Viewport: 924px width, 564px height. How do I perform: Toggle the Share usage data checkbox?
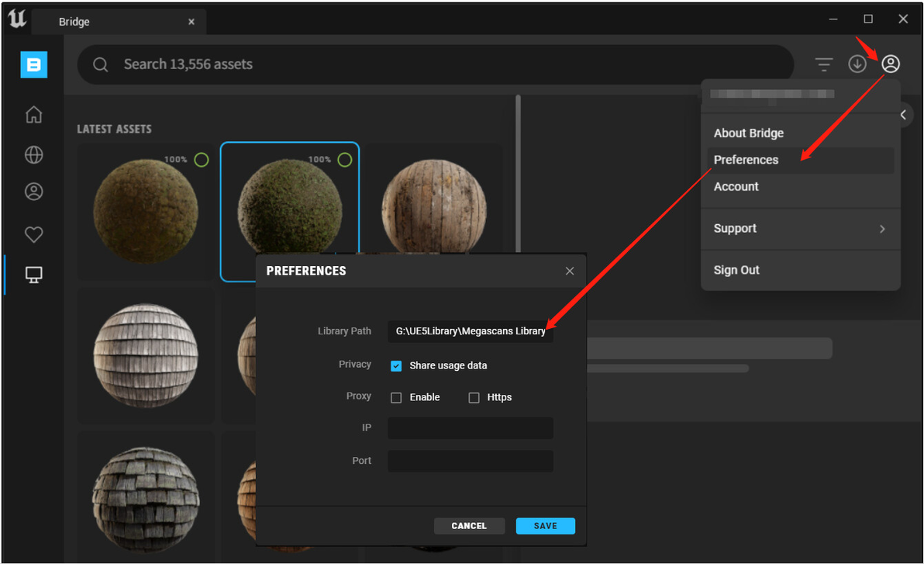(x=396, y=365)
